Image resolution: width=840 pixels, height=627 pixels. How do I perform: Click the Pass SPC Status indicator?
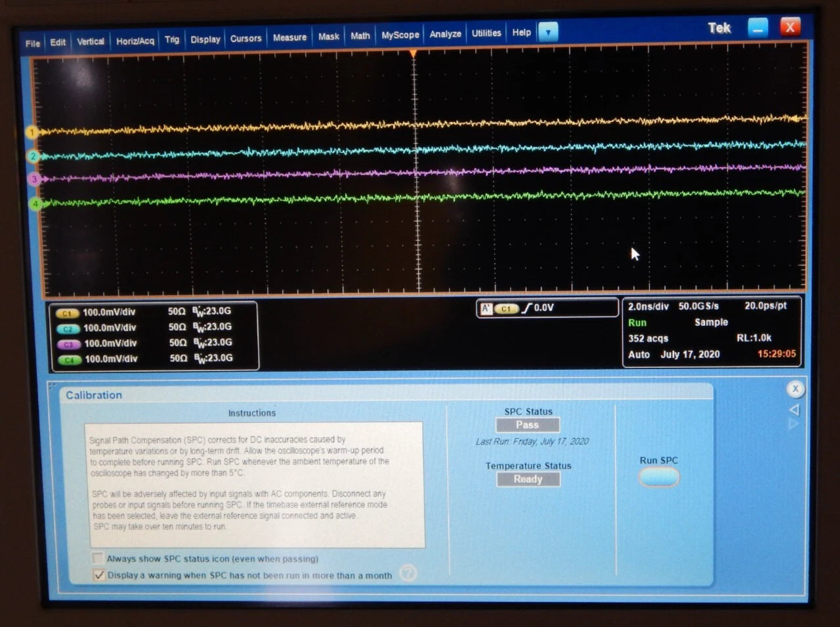point(528,424)
